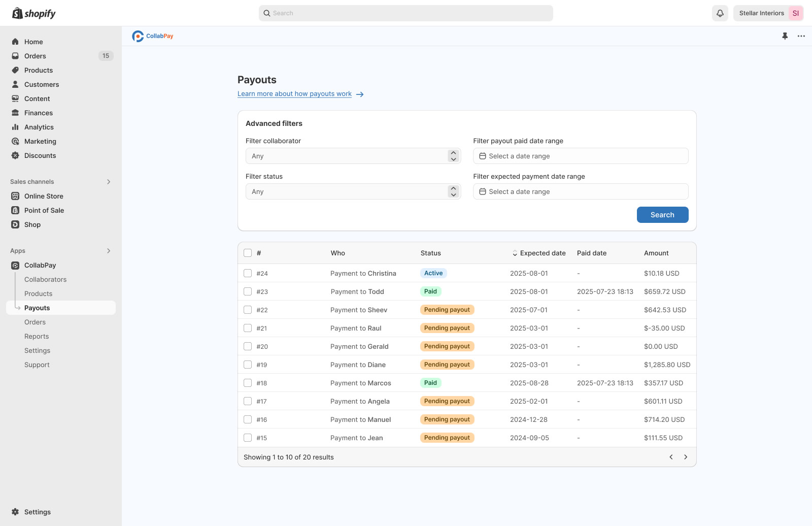Image resolution: width=812 pixels, height=526 pixels.
Task: Select all payouts with header checkbox
Action: coord(248,253)
